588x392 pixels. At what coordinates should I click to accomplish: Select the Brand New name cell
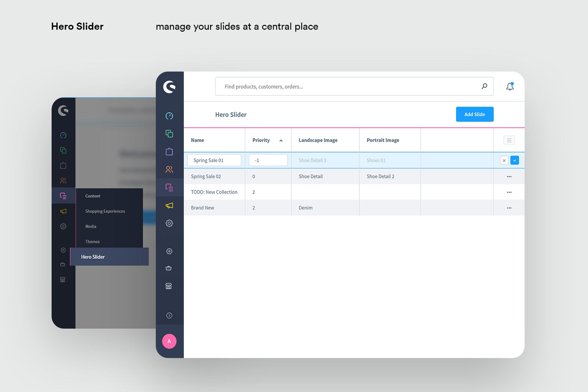203,208
